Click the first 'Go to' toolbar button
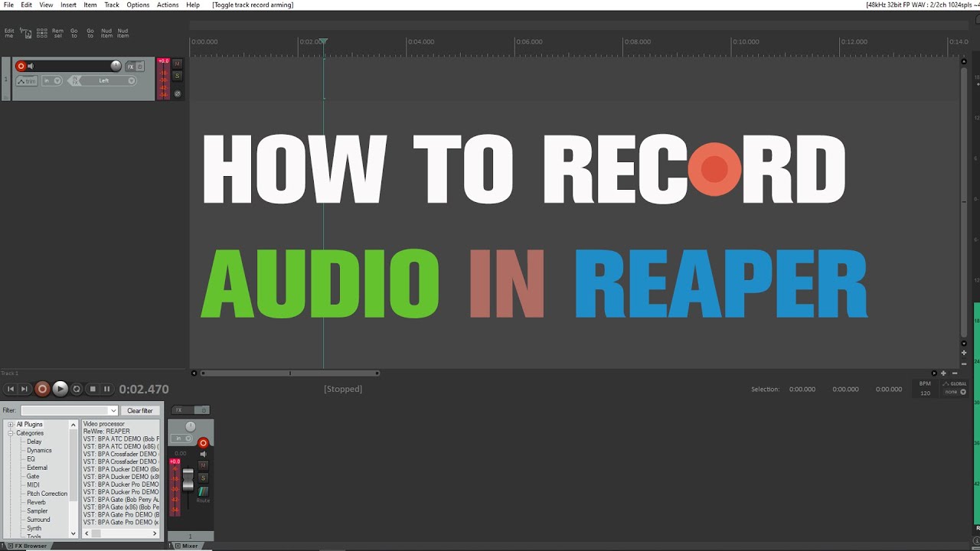This screenshot has width=980, height=551. (x=74, y=33)
